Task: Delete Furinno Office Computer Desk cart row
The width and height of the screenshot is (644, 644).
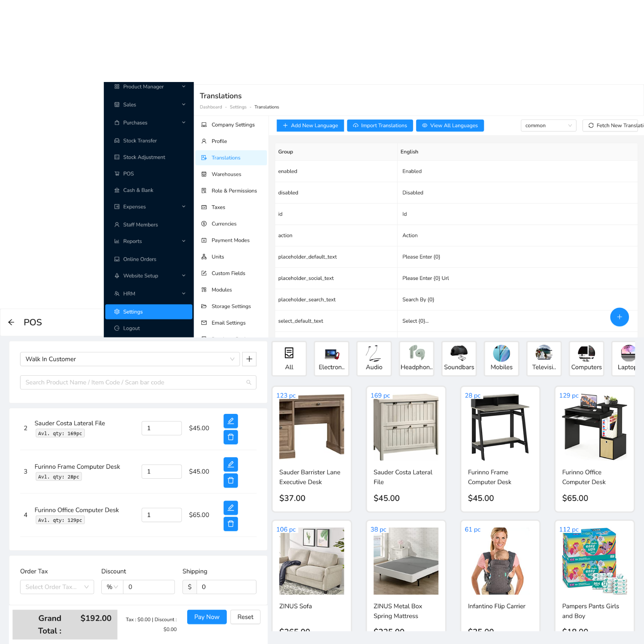Action: [x=231, y=524]
